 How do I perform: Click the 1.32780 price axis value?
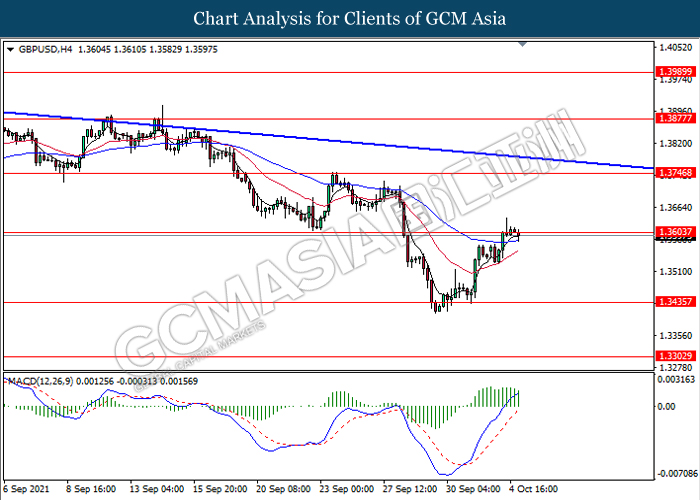676,367
